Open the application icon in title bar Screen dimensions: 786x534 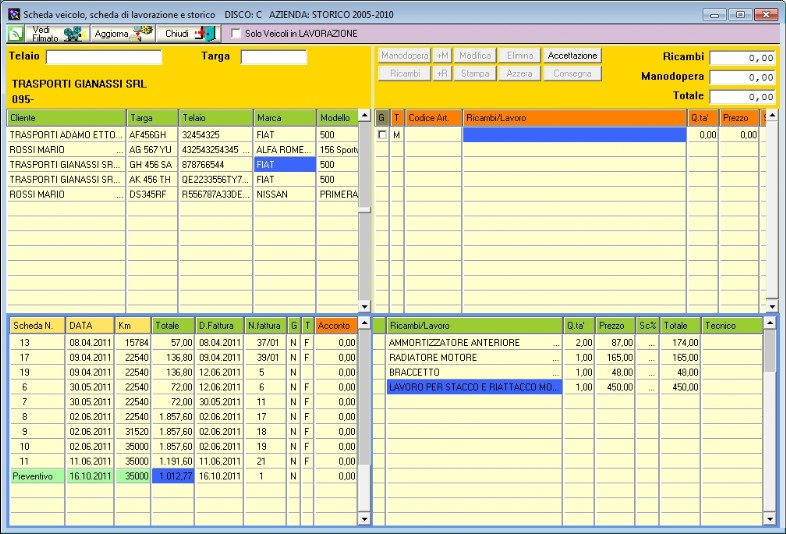(x=14, y=14)
